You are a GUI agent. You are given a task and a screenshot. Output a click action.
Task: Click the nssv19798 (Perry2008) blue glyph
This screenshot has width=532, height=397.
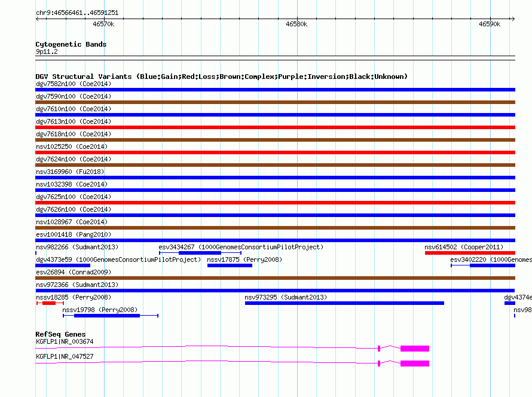(111, 316)
